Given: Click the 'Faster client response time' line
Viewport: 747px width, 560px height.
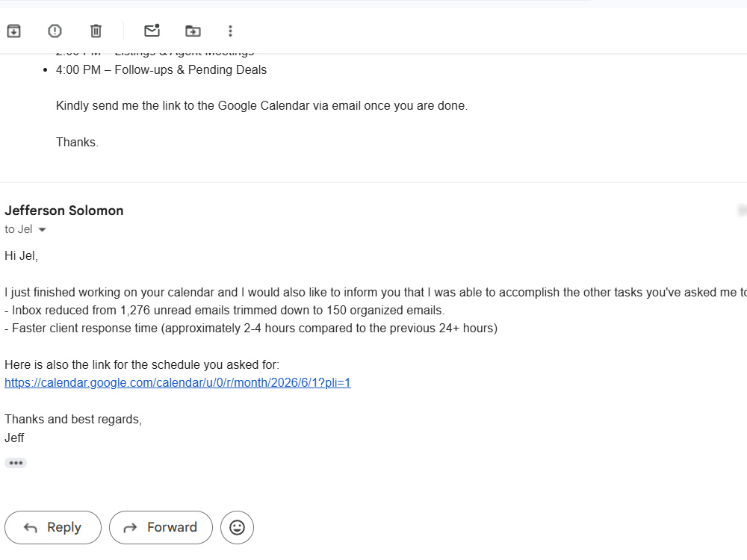Looking at the screenshot, I should point(251,328).
